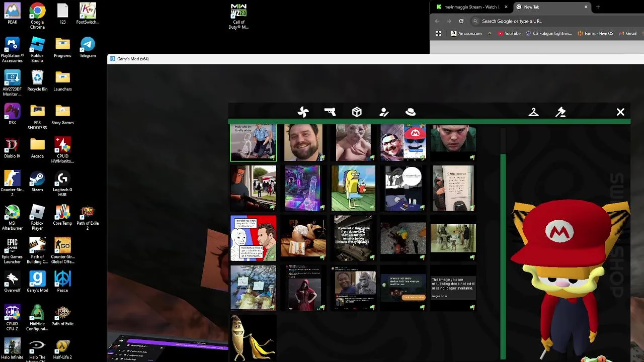This screenshot has width=644, height=362.
Task: Select the MSI Afterburner desktop icon
Action: pos(12,217)
